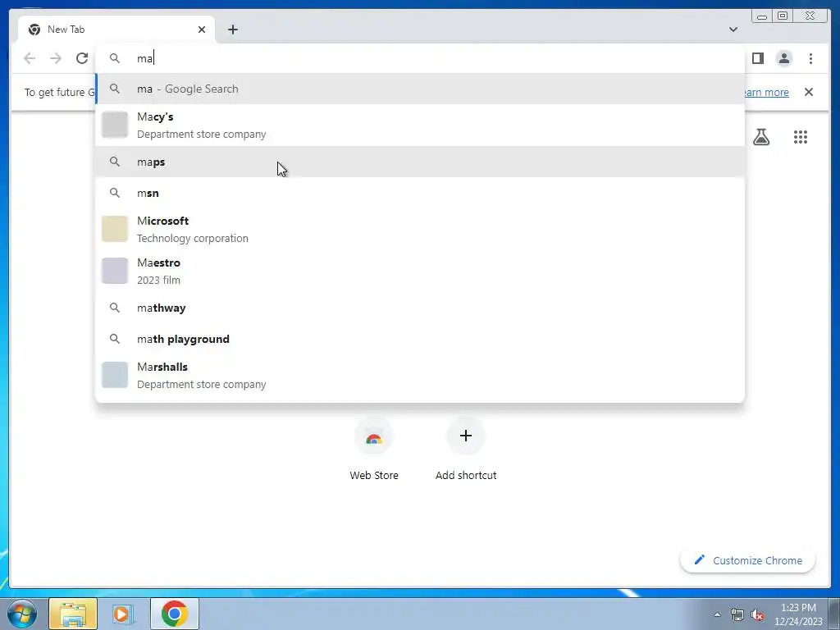Click the Chrome taskbar icon

click(175, 614)
